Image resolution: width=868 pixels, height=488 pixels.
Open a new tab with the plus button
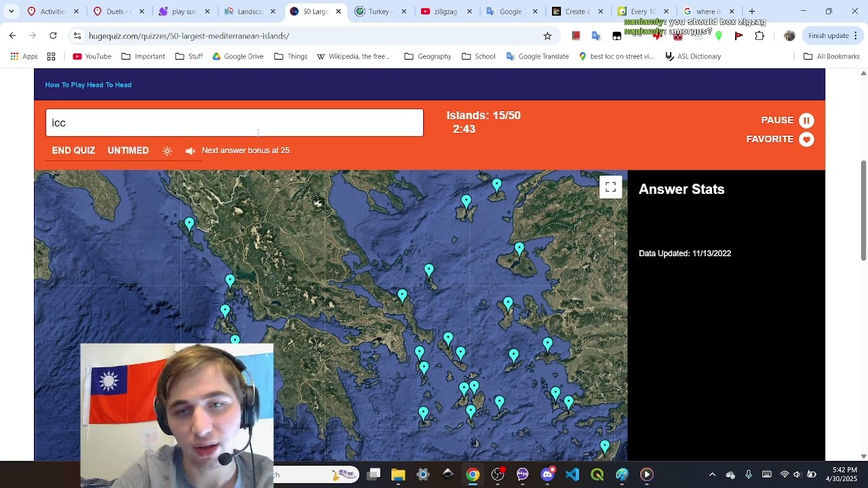(x=752, y=12)
